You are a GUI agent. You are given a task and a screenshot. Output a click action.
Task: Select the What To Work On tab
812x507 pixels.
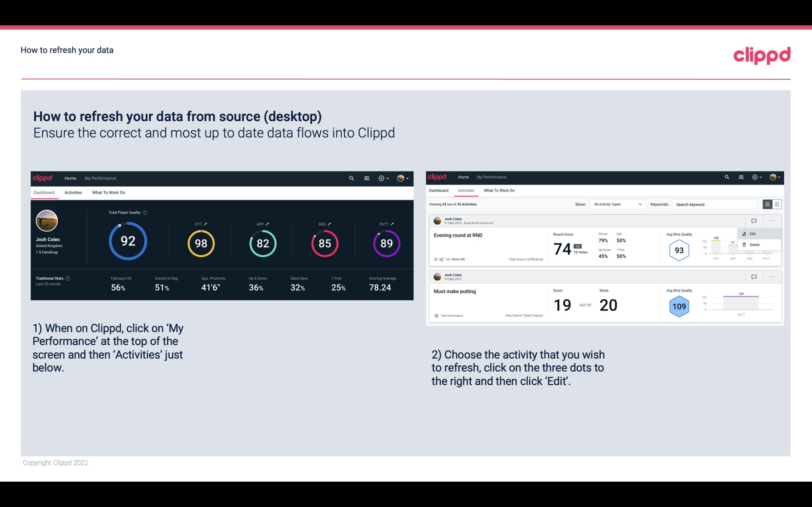coord(108,192)
